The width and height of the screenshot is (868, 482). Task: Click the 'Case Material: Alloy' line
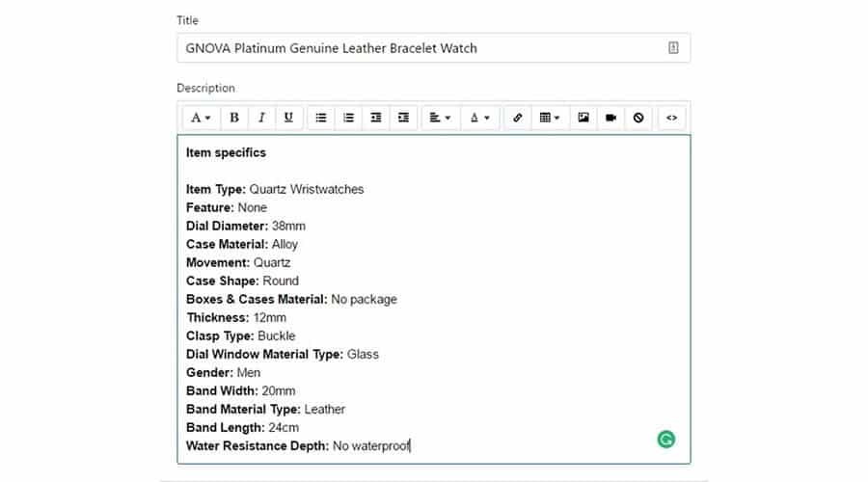242,244
